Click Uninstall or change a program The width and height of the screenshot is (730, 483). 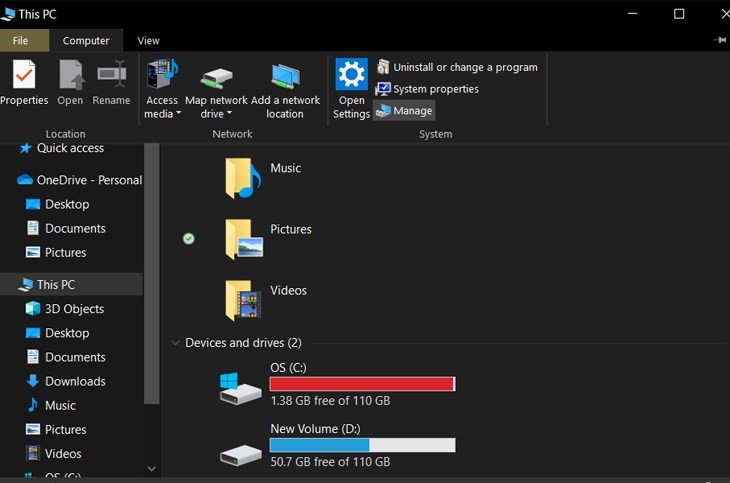click(457, 67)
